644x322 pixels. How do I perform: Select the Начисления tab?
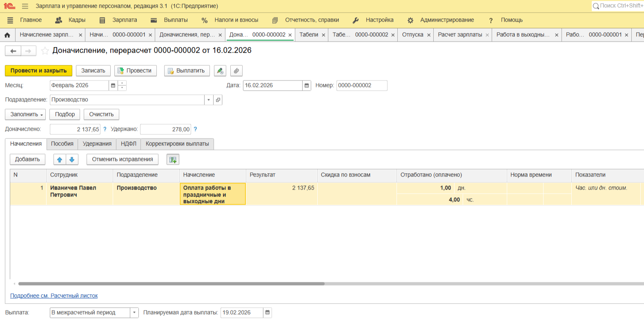click(26, 144)
